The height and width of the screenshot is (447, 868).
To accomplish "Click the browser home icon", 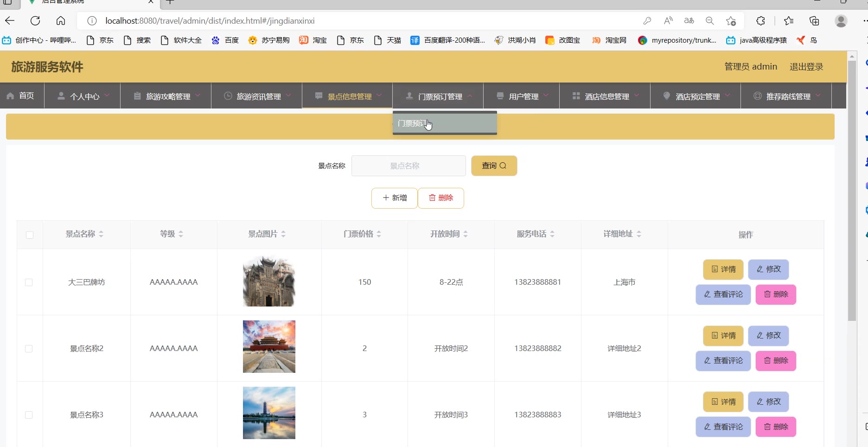I will pyautogui.click(x=61, y=21).
